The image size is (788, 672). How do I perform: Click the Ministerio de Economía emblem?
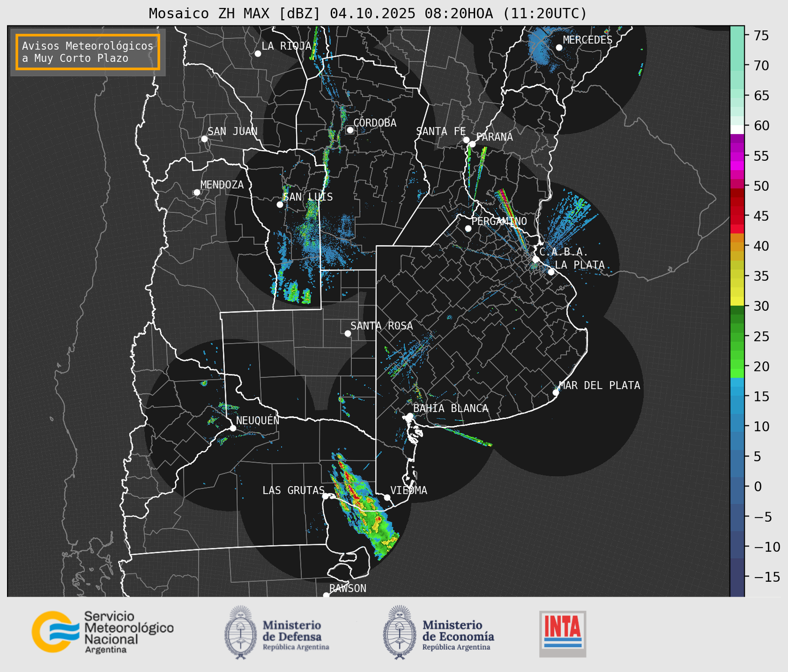coord(399,632)
